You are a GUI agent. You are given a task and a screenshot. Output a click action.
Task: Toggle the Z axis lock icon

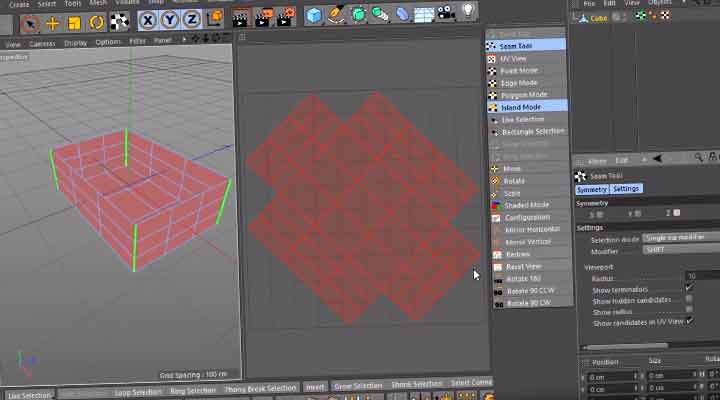coord(191,20)
